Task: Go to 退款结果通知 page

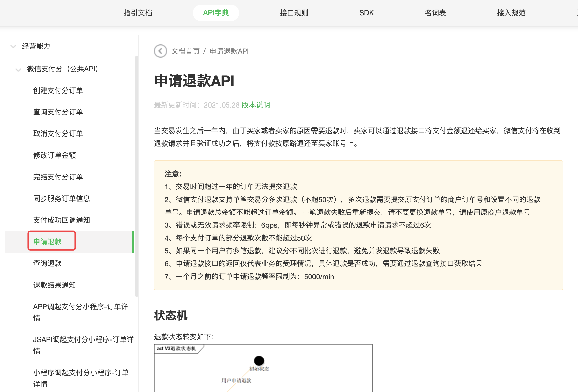Action: tap(55, 285)
